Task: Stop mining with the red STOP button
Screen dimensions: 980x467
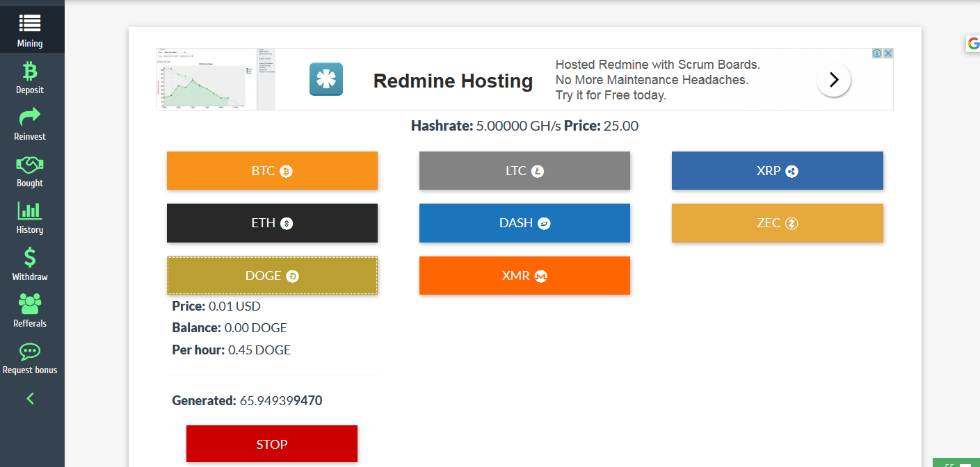Action: click(272, 444)
